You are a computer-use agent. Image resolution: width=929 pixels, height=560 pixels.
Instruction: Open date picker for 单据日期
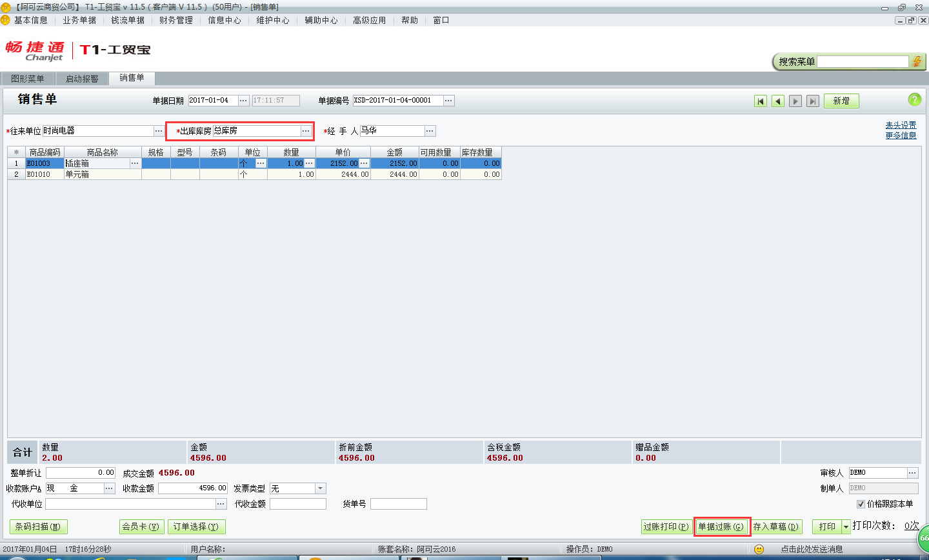243,101
